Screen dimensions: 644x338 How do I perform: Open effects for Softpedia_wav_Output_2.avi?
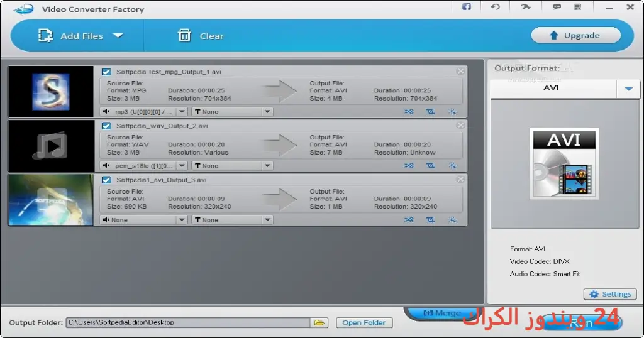[x=452, y=166]
